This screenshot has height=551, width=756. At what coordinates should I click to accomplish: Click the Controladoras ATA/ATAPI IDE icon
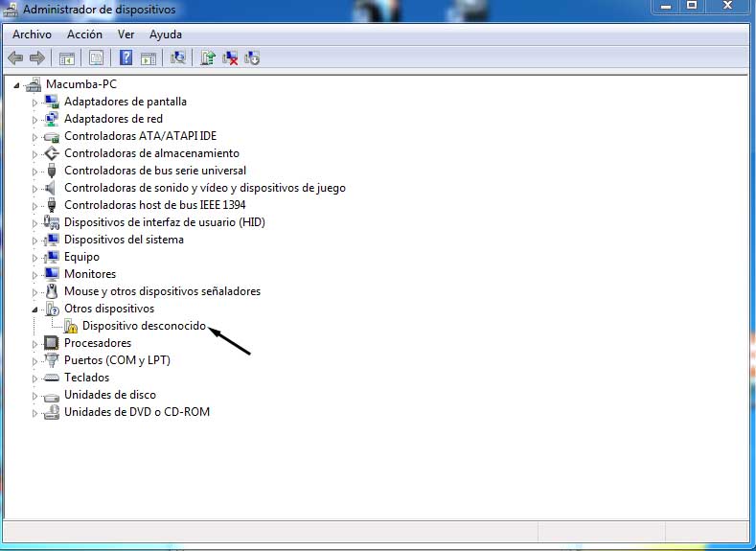point(51,137)
